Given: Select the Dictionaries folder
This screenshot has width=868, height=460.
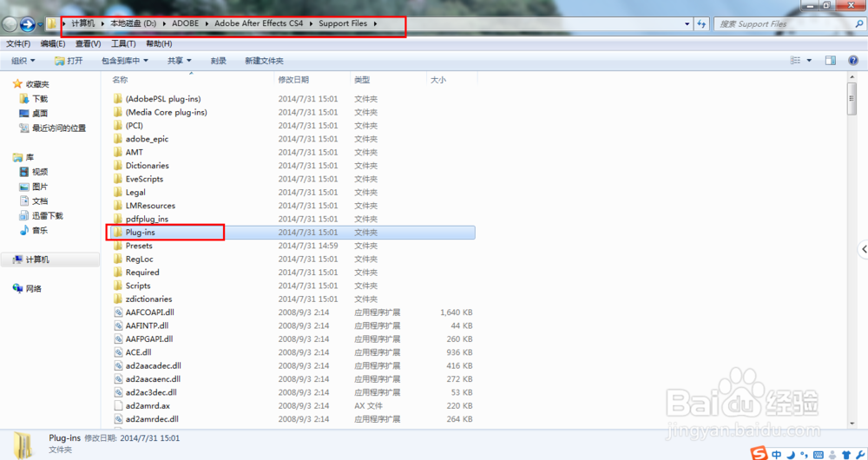Looking at the screenshot, I should tap(148, 166).
